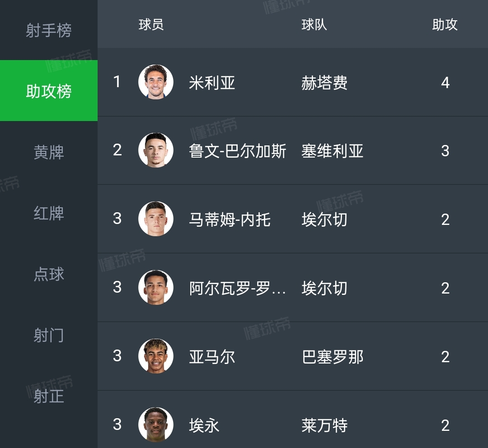Switch to 射手榜 tab
488x448 pixels.
pyautogui.click(x=49, y=31)
